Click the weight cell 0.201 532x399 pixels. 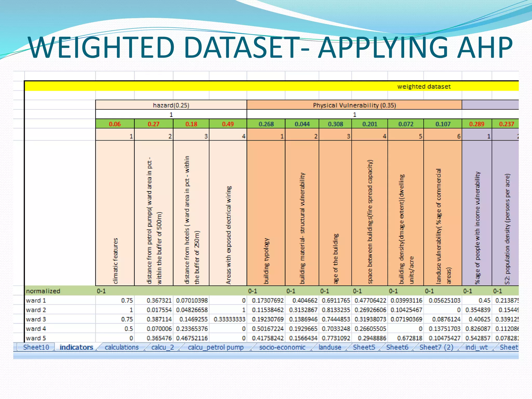(x=370, y=124)
